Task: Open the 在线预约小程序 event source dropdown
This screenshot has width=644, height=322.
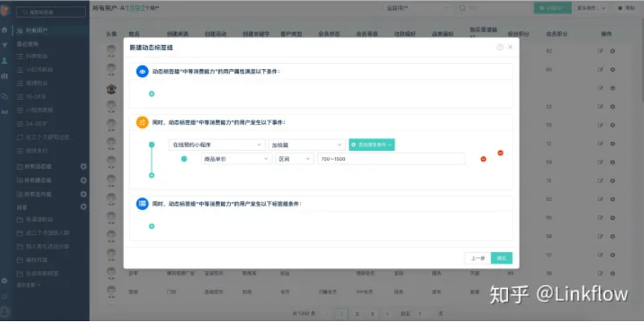Action: 217,145
